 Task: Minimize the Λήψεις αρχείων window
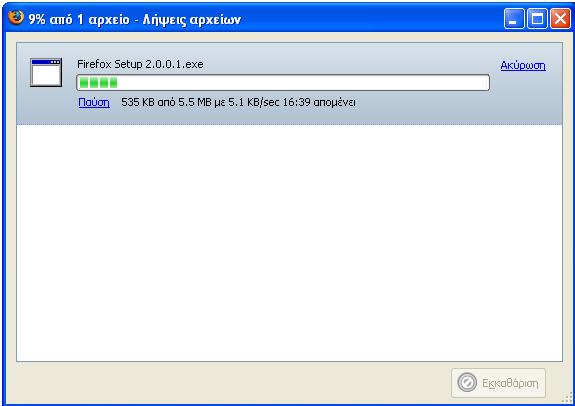[514, 18]
